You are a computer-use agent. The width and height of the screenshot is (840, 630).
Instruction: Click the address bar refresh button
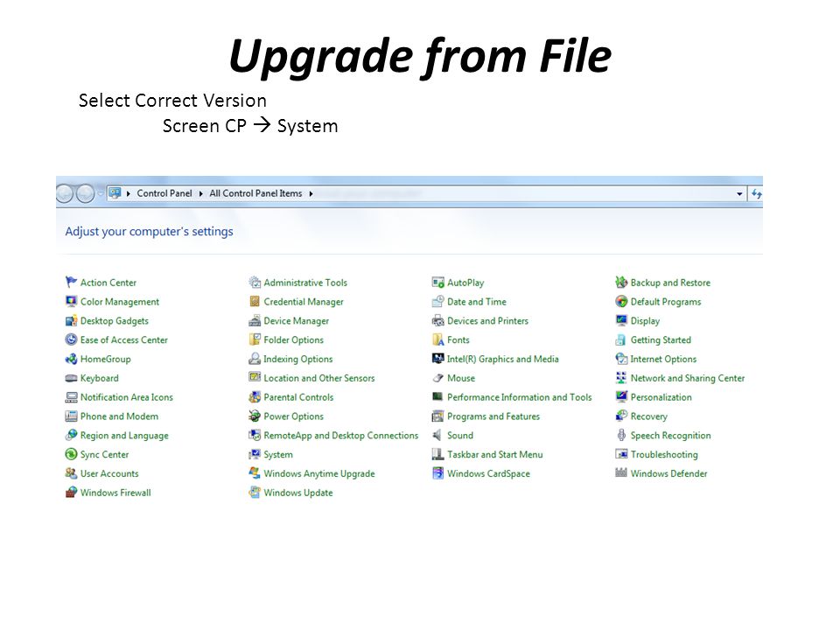tap(756, 193)
